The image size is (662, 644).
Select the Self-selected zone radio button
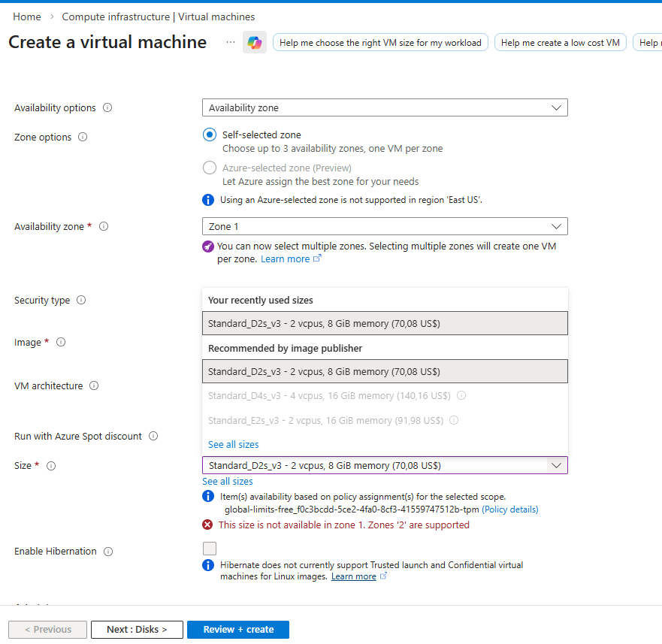(210, 135)
